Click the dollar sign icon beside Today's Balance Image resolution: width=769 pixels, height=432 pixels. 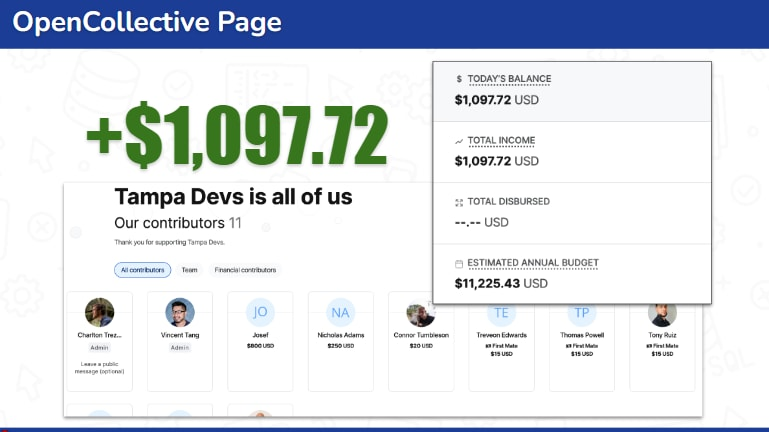[459, 79]
